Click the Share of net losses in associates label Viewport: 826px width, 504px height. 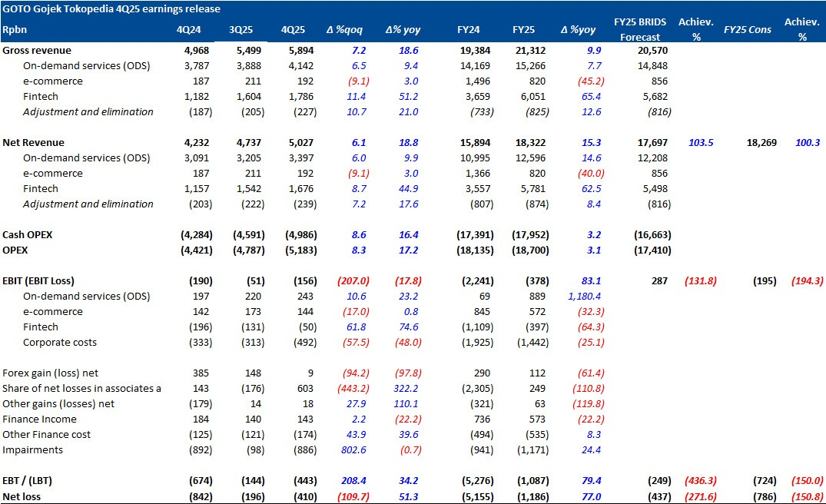(x=81, y=388)
